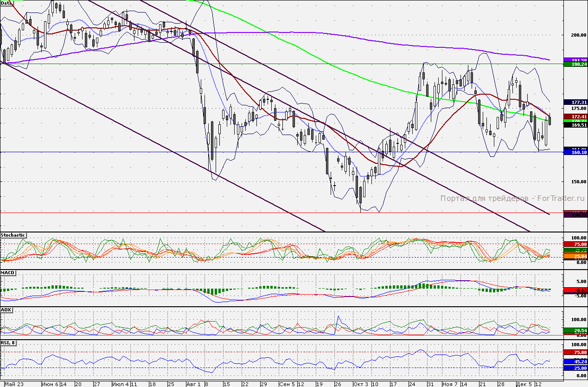Viewport: 588px width, 387px height.
Task: Click the Stochastic panel 75.00 level tag
Action: [575, 244]
